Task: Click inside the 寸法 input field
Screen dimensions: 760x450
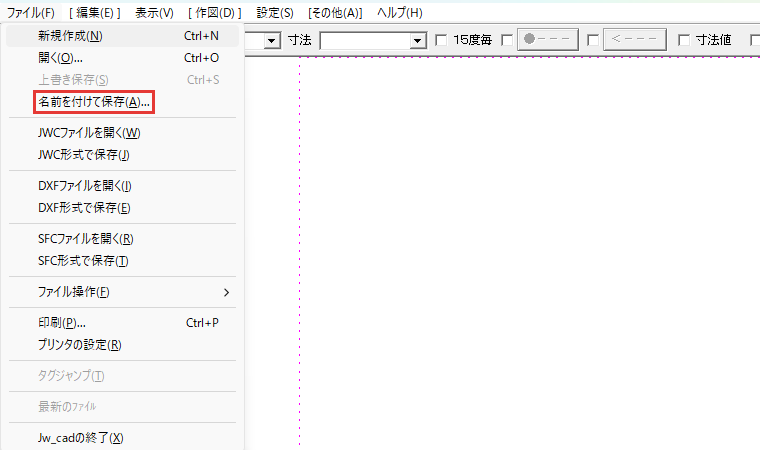Action: [x=365, y=41]
